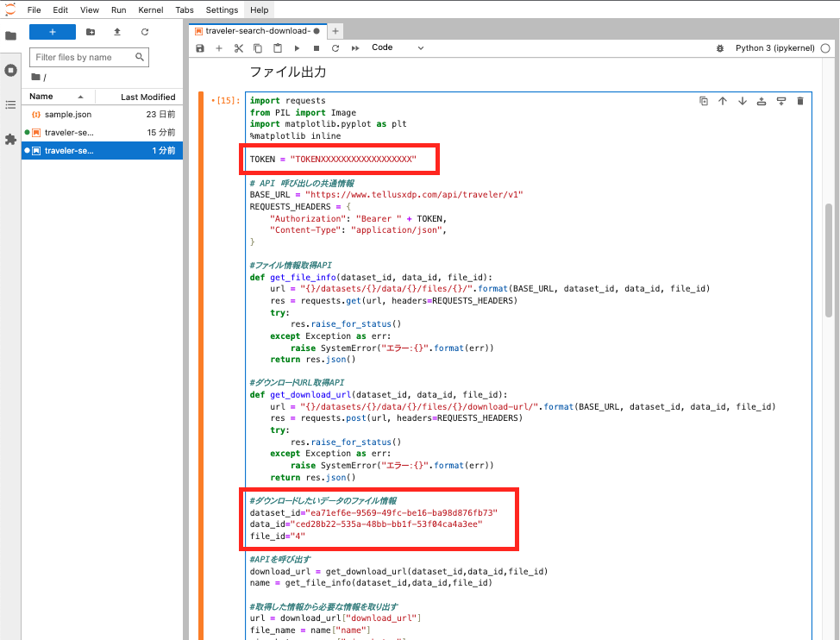The width and height of the screenshot is (840, 640).
Task: Duplicate this cell via cell toolbar
Action: [x=704, y=101]
